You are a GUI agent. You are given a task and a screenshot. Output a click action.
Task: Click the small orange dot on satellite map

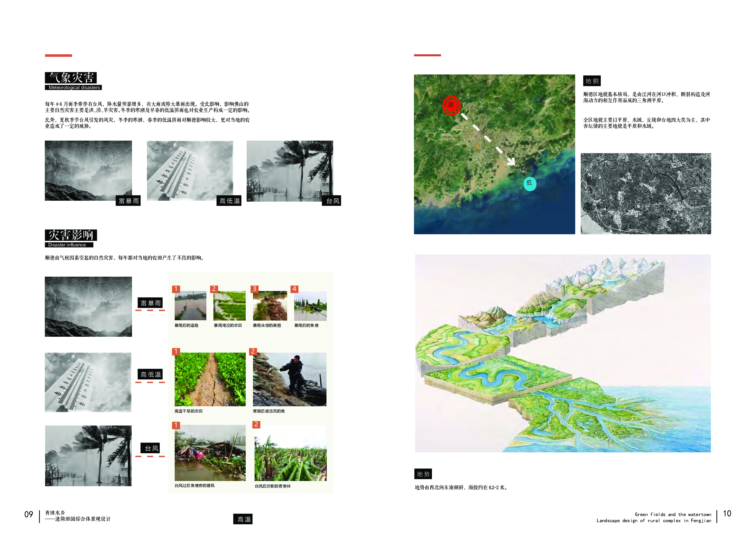[477, 147]
